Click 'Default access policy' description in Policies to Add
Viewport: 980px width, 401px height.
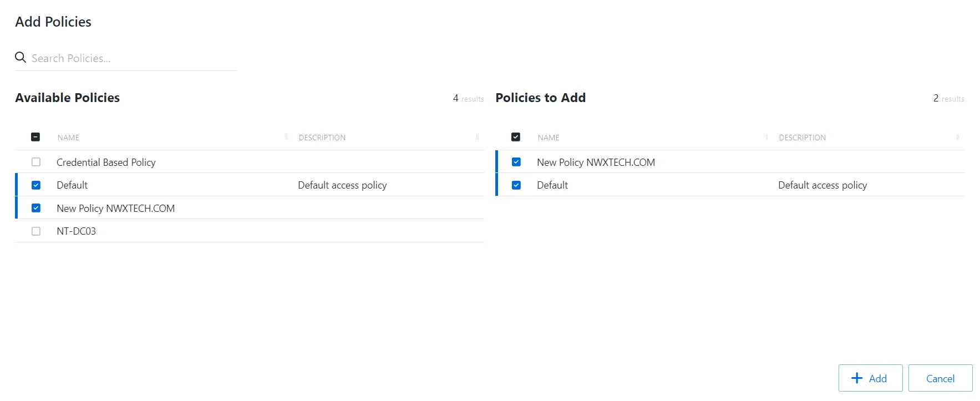coord(822,185)
